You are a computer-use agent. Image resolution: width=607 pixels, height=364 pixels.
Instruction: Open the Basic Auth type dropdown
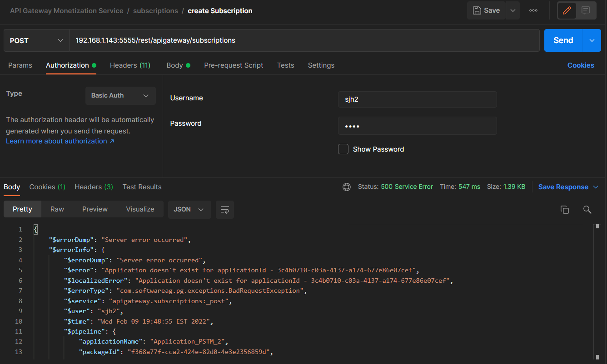[120, 96]
